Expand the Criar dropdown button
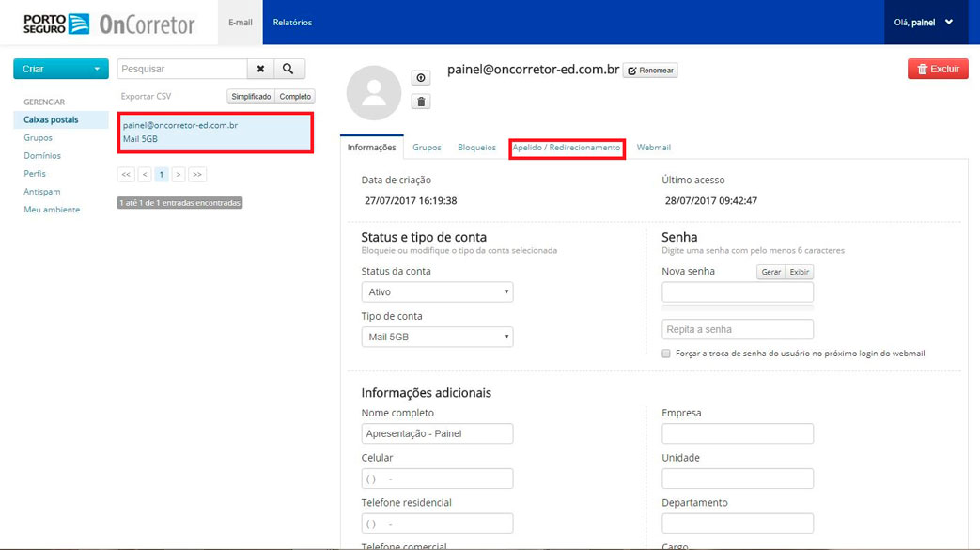Viewport: 980px width, 550px height. tap(61, 70)
